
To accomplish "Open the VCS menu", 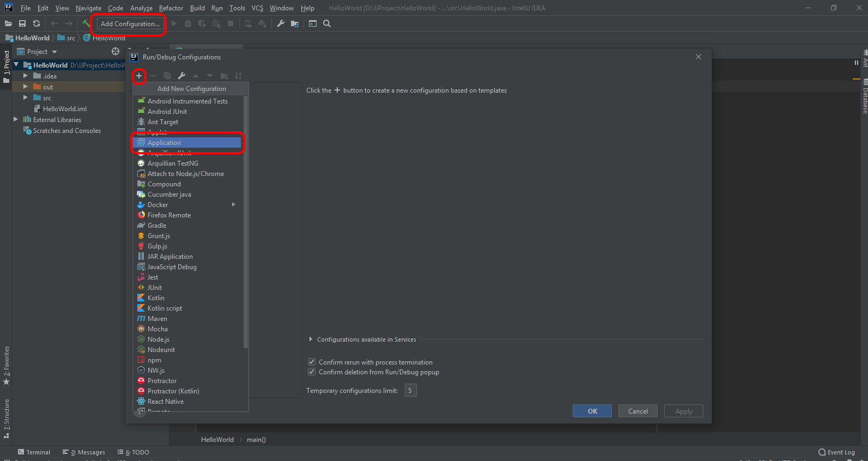I will [257, 8].
